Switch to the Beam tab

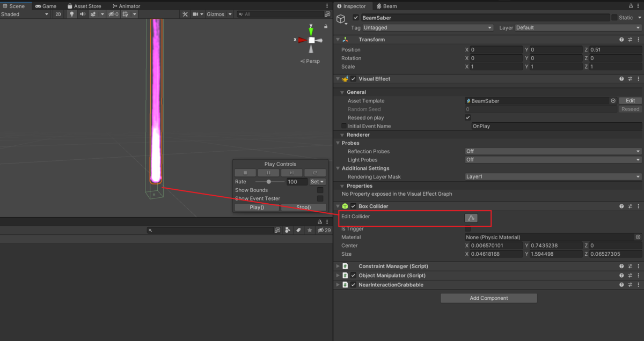click(386, 6)
